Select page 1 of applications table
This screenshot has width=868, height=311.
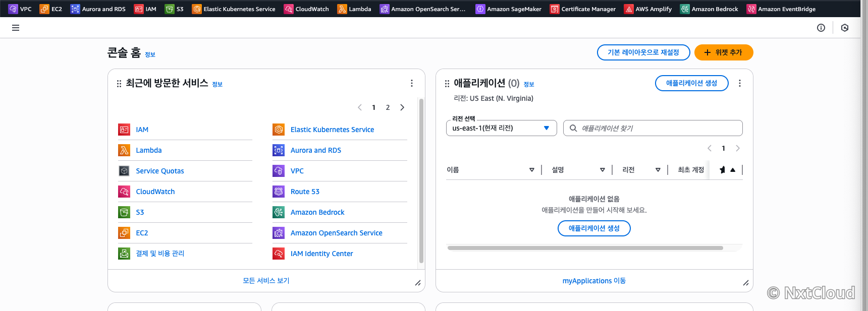point(724,148)
